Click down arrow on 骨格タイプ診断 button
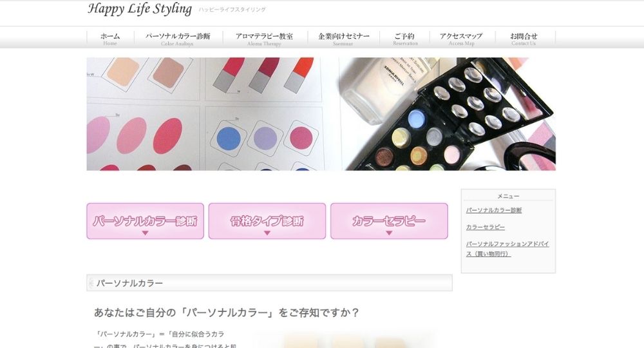The image size is (644, 348). pos(267,233)
